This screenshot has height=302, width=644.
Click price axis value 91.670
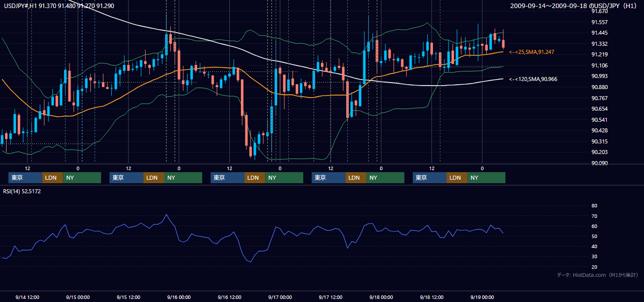(x=599, y=11)
